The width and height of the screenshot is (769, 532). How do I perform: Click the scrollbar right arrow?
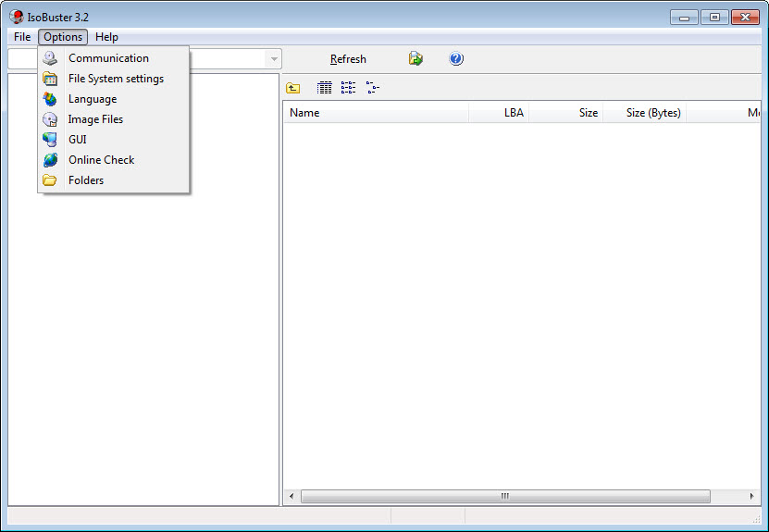click(751, 496)
